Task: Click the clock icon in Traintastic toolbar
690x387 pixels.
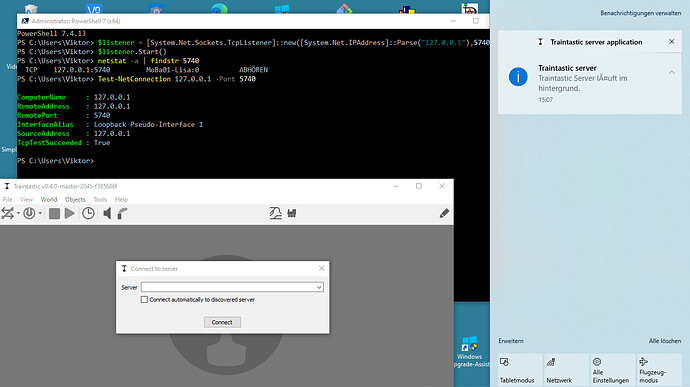Action: pos(88,214)
